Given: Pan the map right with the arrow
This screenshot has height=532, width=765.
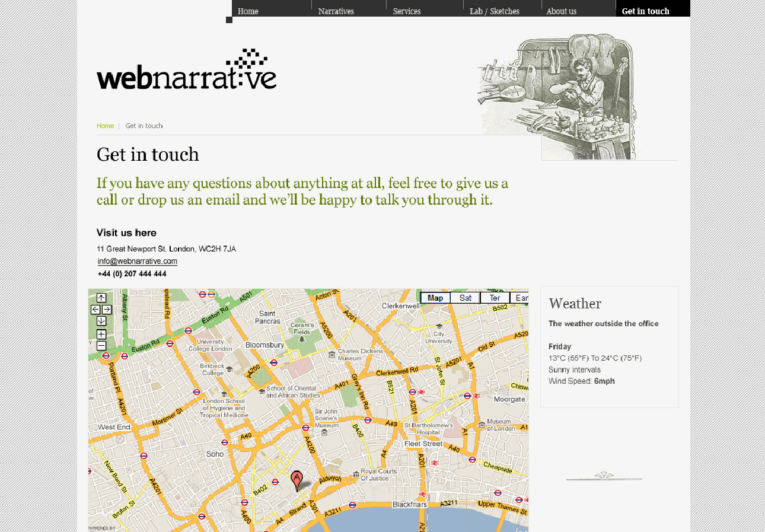Looking at the screenshot, I should click(107, 310).
